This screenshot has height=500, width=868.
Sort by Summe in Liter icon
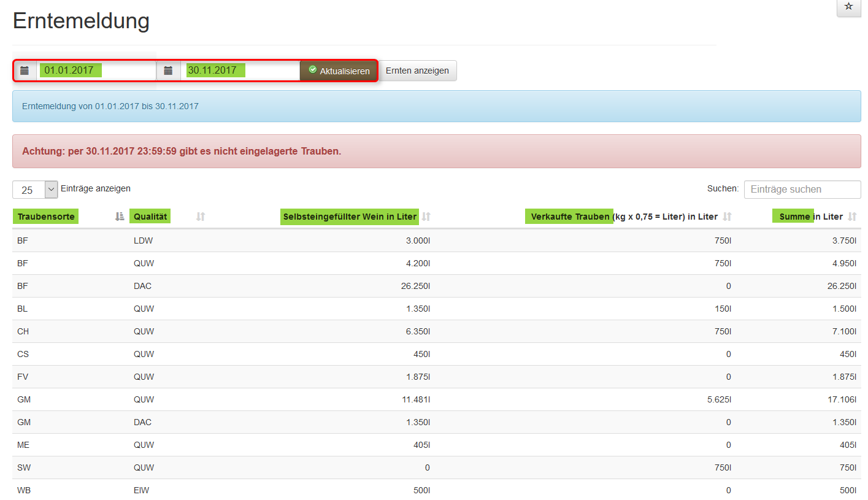(x=852, y=217)
